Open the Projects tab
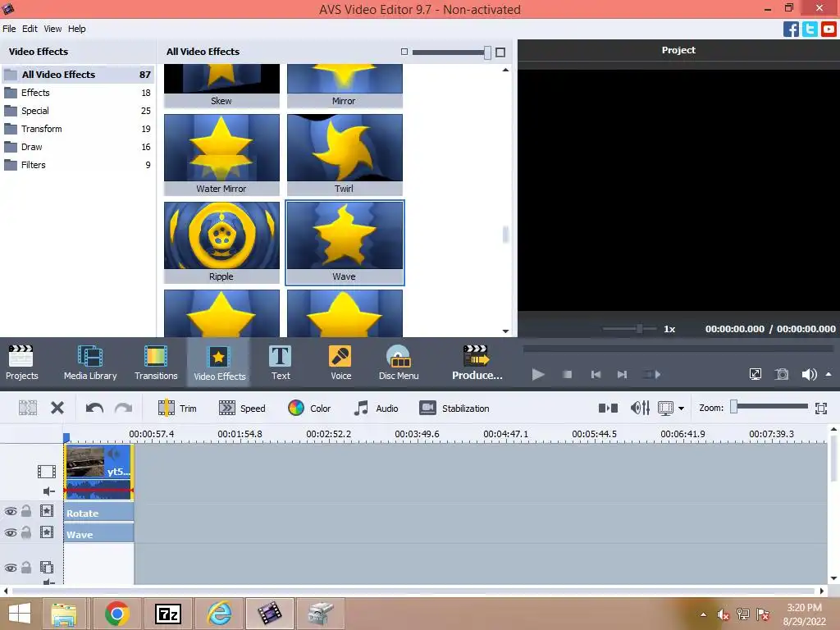The image size is (840, 630). pos(21,363)
